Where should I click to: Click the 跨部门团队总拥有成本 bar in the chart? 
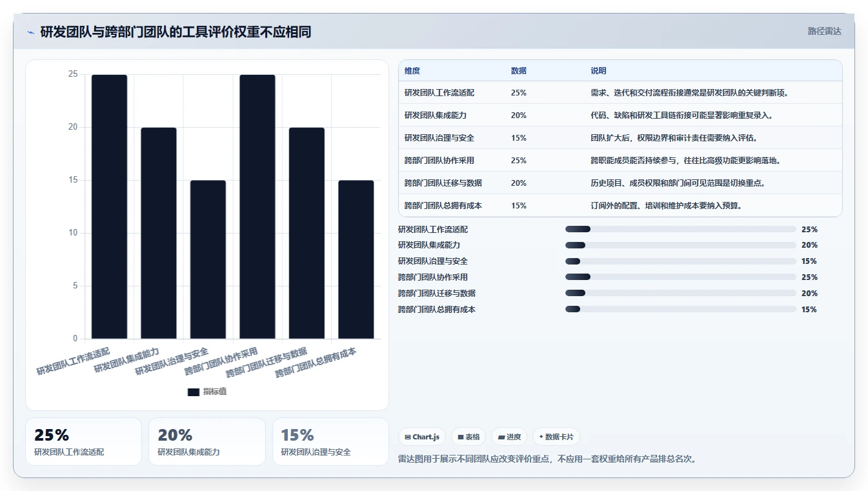click(356, 259)
